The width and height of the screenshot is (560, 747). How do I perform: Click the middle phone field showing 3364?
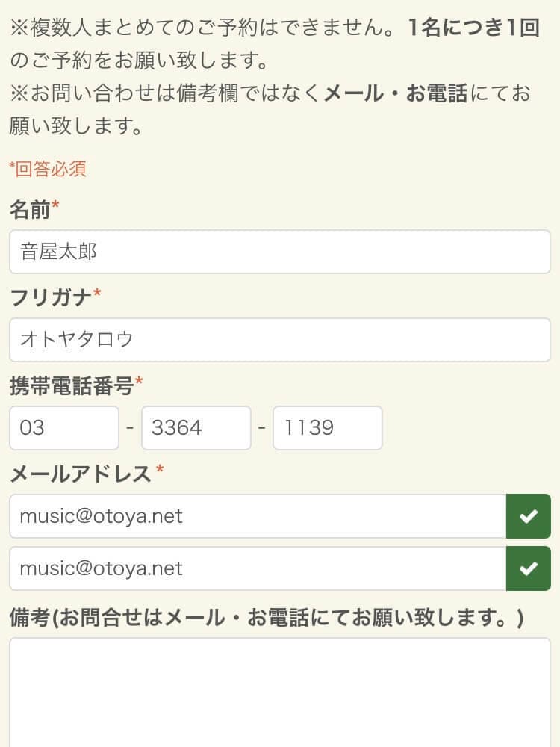point(196,428)
